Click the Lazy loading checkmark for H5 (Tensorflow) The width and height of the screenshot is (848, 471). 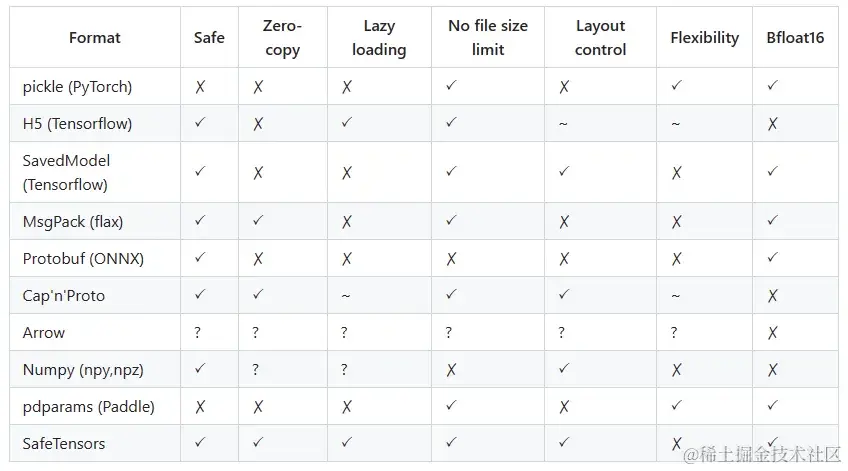pos(347,122)
